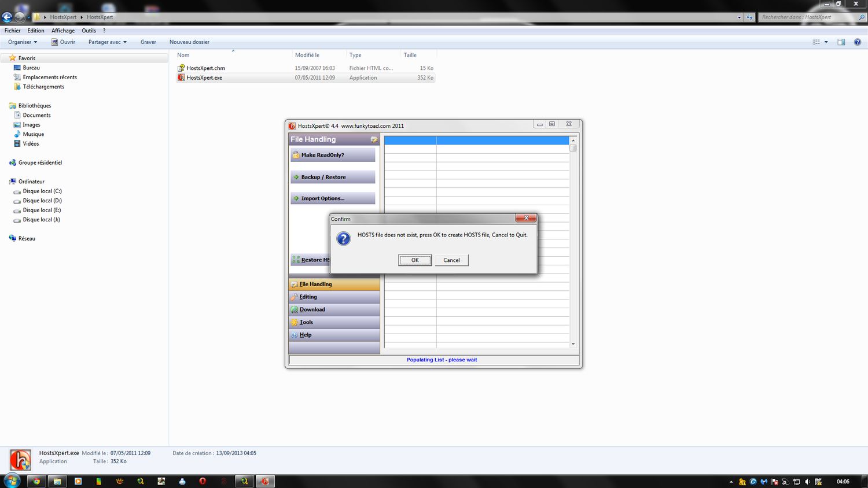Toggle the preview pane icon

coord(841,42)
